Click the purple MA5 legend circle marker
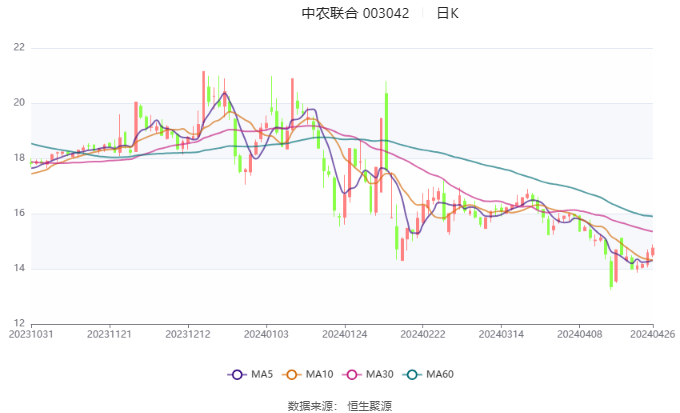Viewport: 680px width, 413px height. coord(237,374)
